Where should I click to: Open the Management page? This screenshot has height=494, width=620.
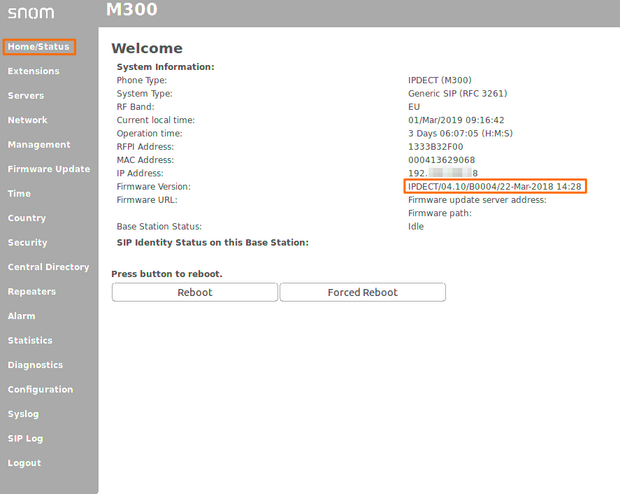(x=39, y=145)
